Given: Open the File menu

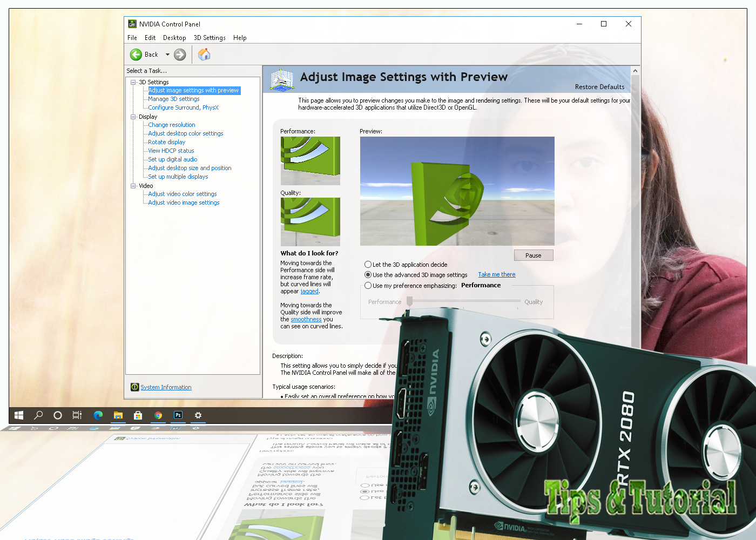Looking at the screenshot, I should pos(132,38).
